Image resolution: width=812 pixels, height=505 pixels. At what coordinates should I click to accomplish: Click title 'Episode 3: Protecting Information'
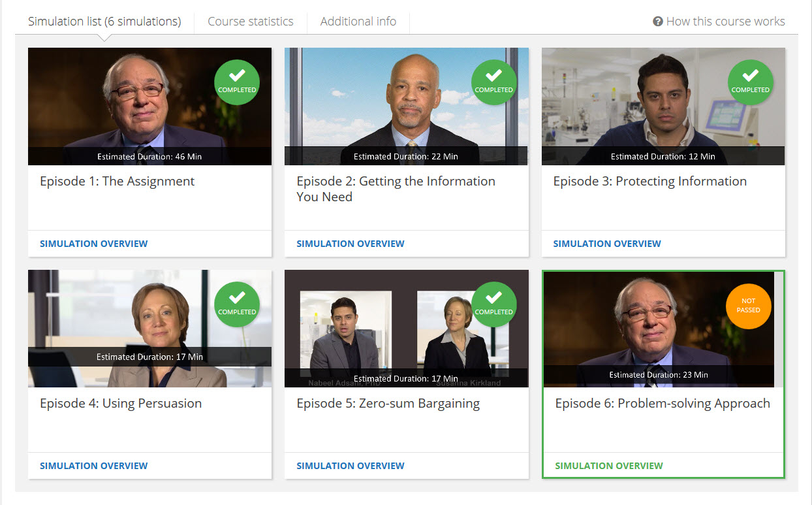pos(650,182)
